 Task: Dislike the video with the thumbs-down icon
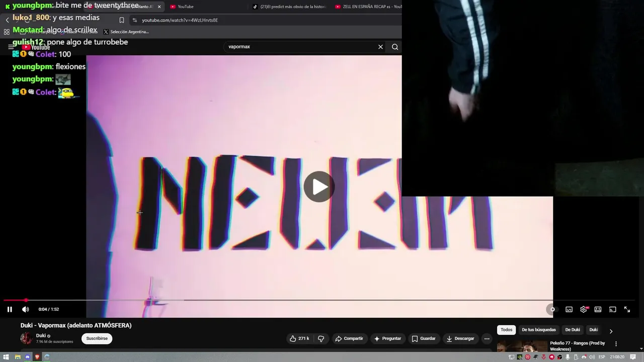pyautogui.click(x=321, y=338)
